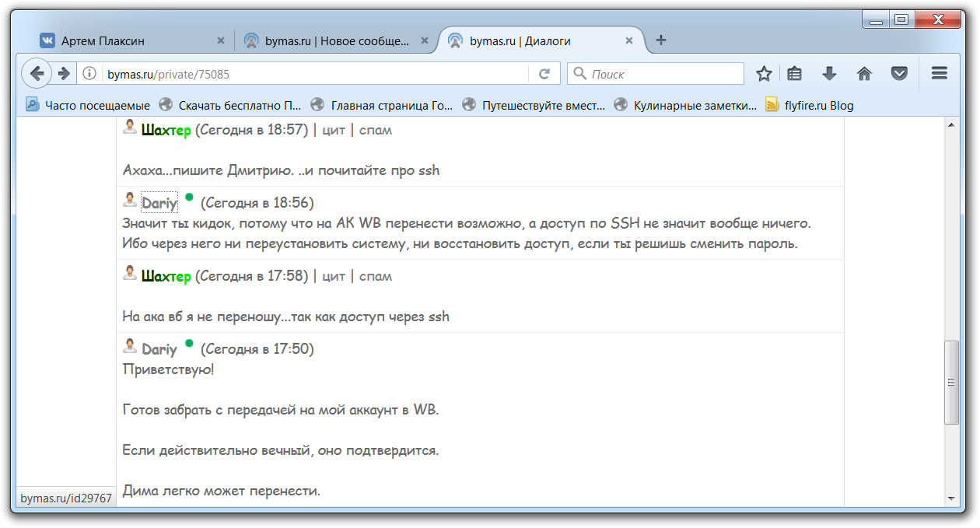
Task: Open the downloads arrow icon
Action: (x=829, y=74)
